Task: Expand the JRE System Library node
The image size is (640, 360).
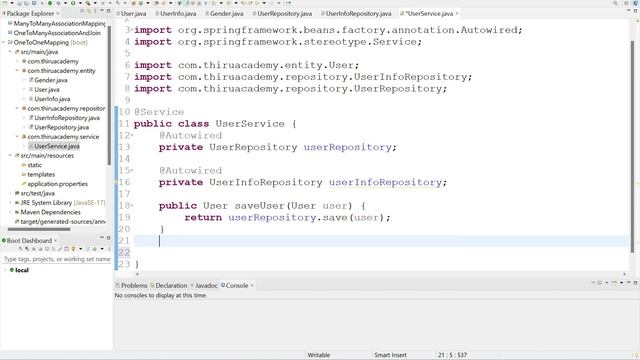Action: pyautogui.click(x=11, y=203)
